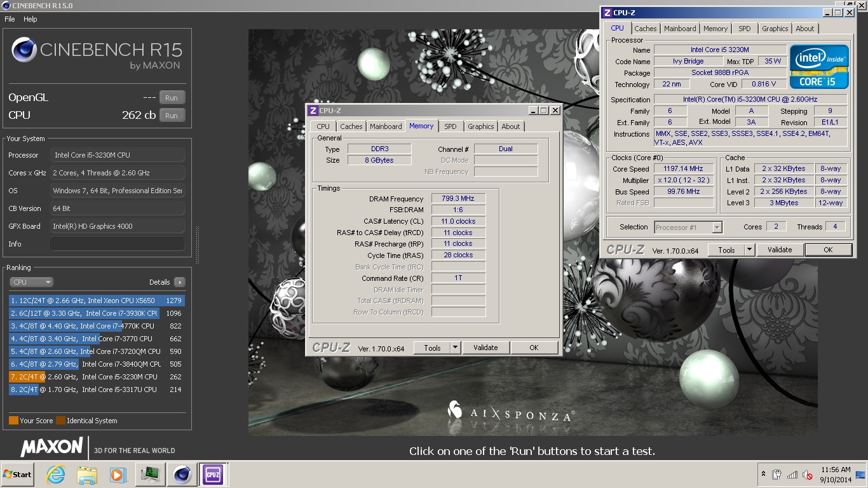Image resolution: width=868 pixels, height=488 pixels.
Task: Click Validate in Memory window
Action: pos(485,348)
